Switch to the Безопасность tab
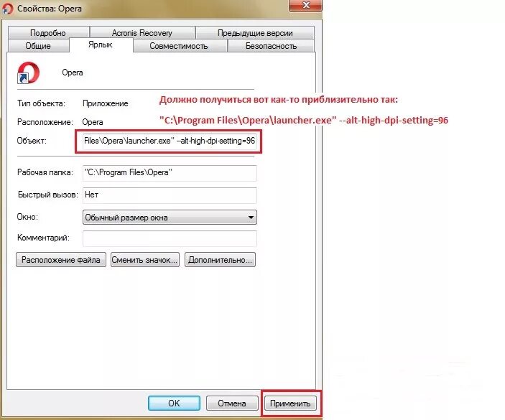The height and width of the screenshot is (420, 505). pyautogui.click(x=271, y=46)
